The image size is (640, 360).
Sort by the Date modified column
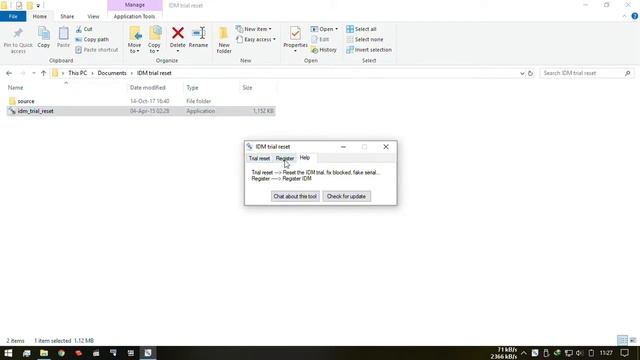point(154,87)
